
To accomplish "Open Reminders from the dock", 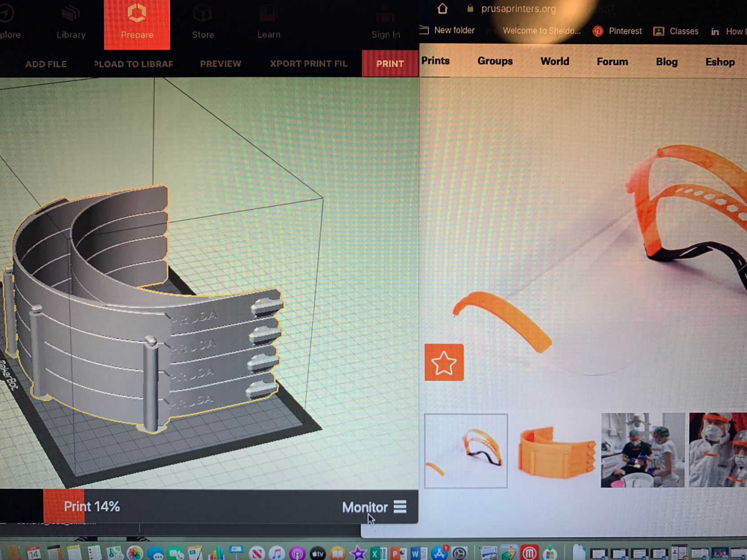I will click(x=95, y=552).
